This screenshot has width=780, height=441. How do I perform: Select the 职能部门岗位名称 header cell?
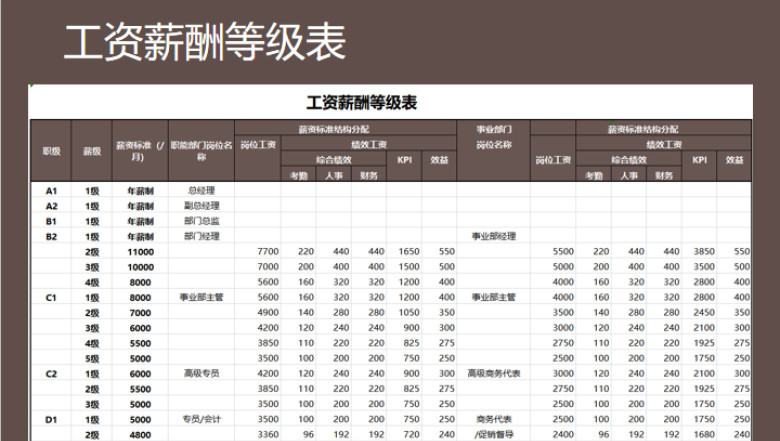point(201,151)
